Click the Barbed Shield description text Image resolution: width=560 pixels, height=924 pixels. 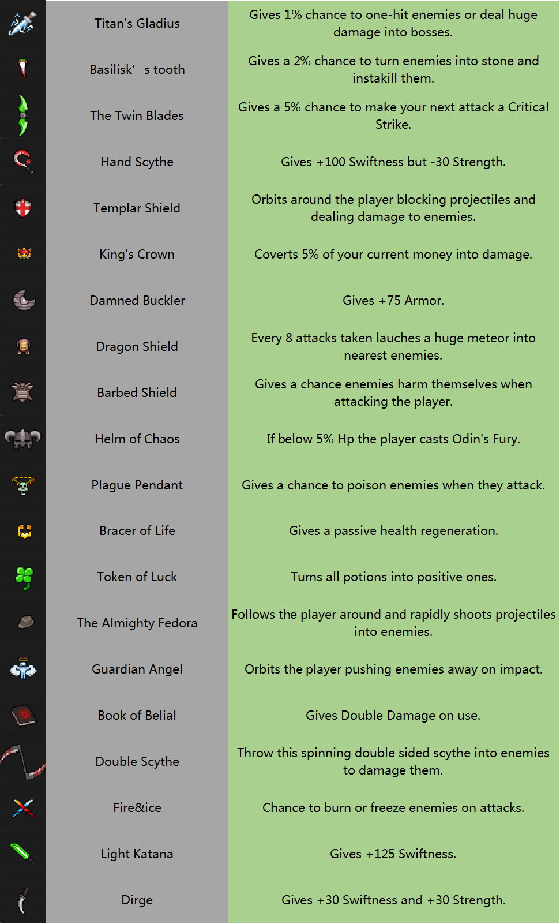tap(393, 392)
